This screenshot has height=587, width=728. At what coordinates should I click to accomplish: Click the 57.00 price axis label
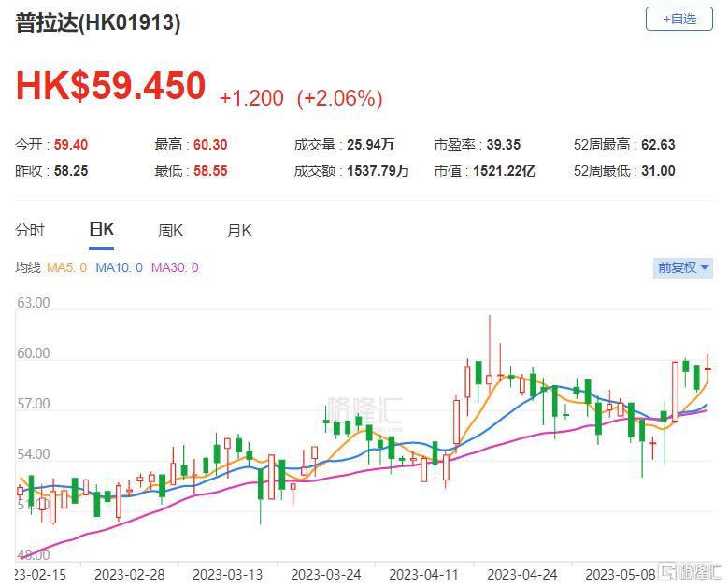point(34,404)
